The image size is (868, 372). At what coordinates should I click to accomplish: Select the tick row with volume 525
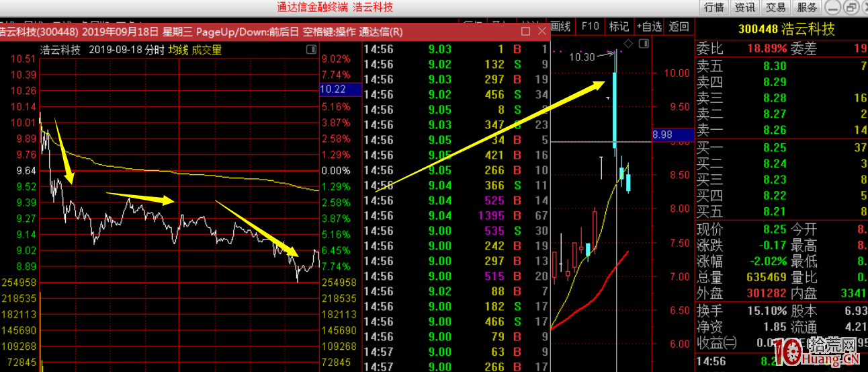[x=456, y=200]
